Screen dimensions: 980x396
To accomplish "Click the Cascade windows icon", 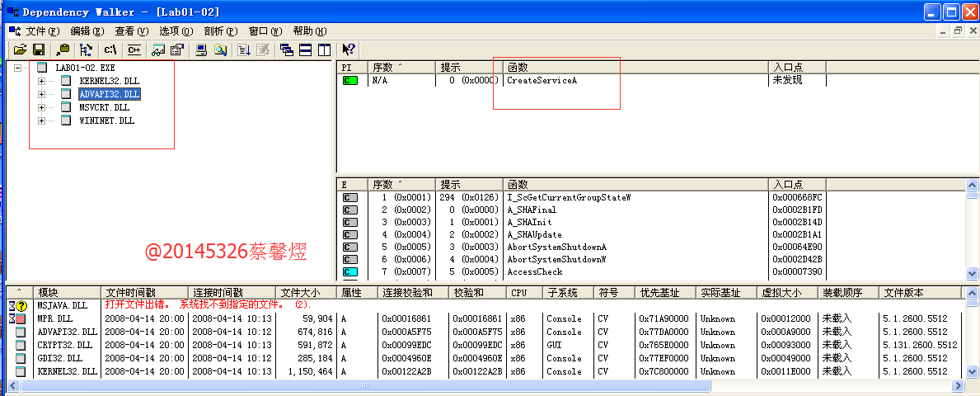I will tap(287, 49).
